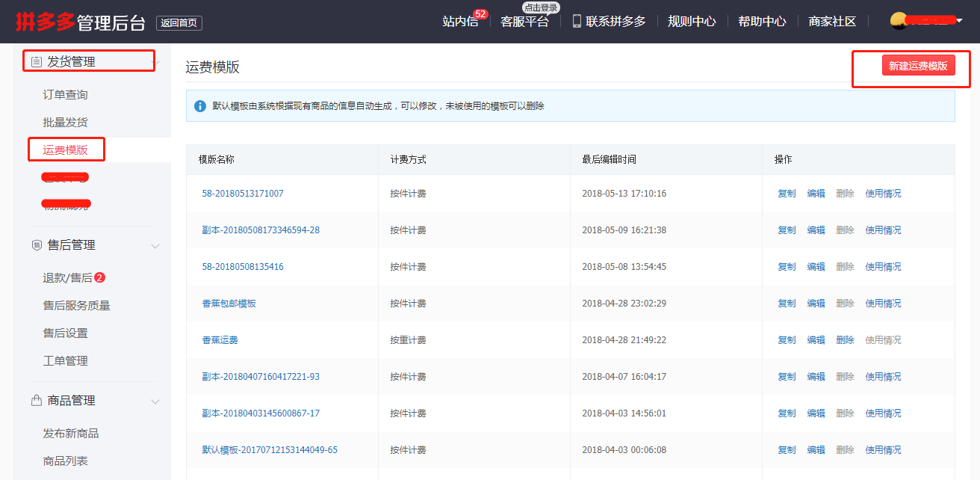Open template 默认模板-20170712153144049-65
The width and height of the screenshot is (980, 480).
[x=270, y=450]
